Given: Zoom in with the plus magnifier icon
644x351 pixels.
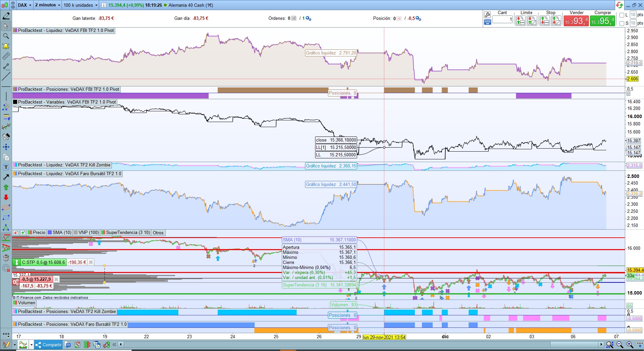Looking at the screenshot, I should point(630,345).
